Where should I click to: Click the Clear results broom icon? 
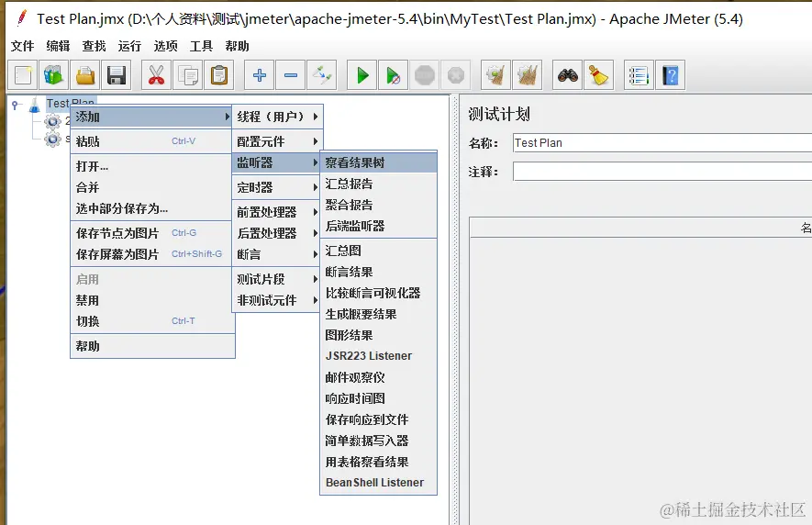tap(495, 75)
